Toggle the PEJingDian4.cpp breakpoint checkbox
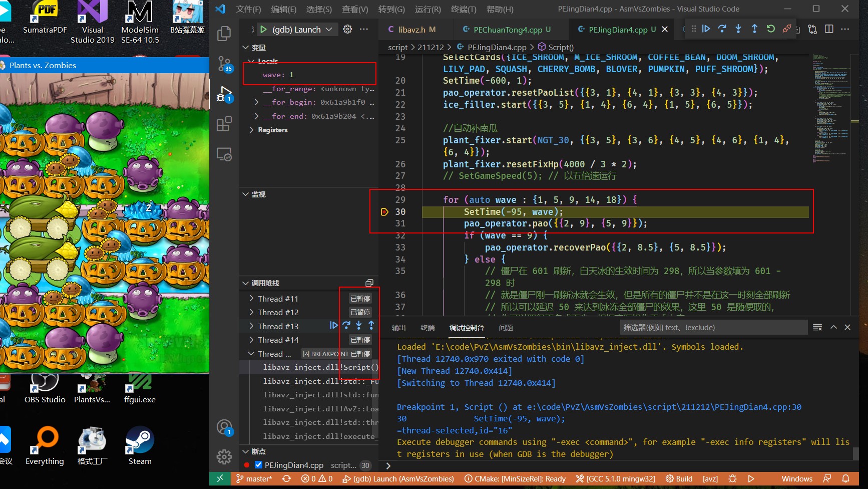The height and width of the screenshot is (489, 868). pos(258,465)
